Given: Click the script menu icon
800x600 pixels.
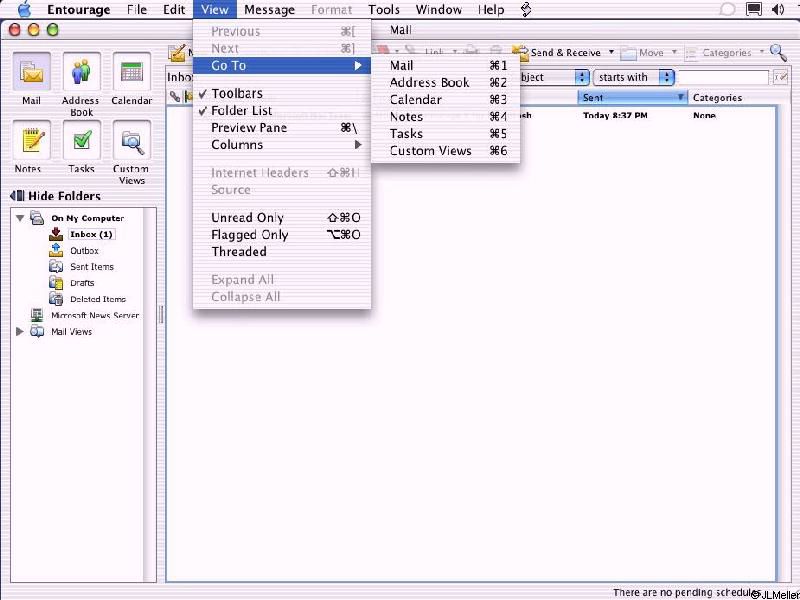Looking at the screenshot, I should click(x=526, y=9).
